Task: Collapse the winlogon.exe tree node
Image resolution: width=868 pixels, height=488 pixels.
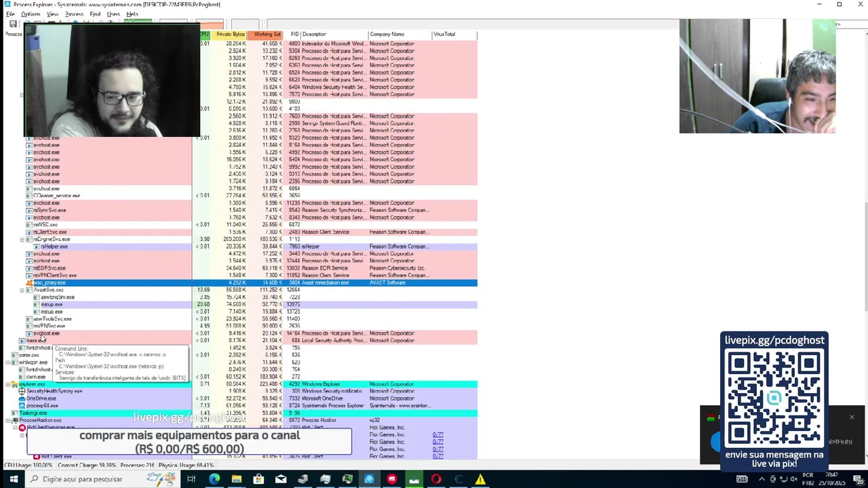Action: click(x=8, y=363)
